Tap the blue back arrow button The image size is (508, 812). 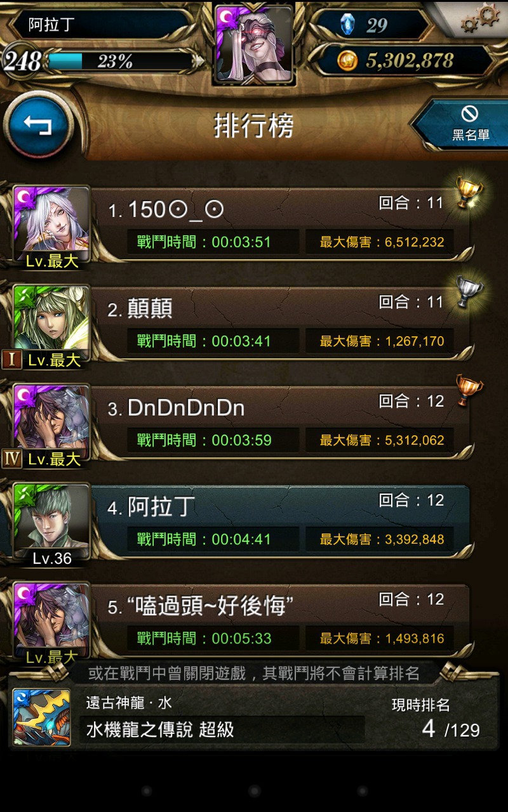click(38, 125)
